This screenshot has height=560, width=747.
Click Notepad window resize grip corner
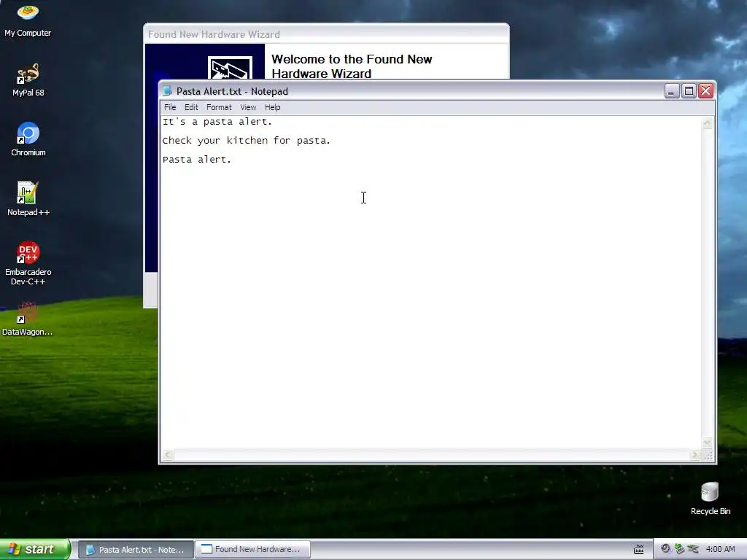708,456
